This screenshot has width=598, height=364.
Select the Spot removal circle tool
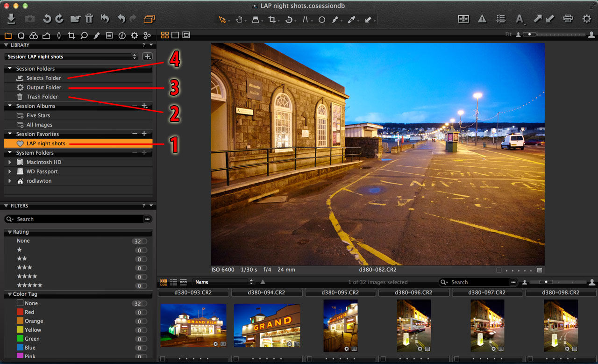point(322,20)
